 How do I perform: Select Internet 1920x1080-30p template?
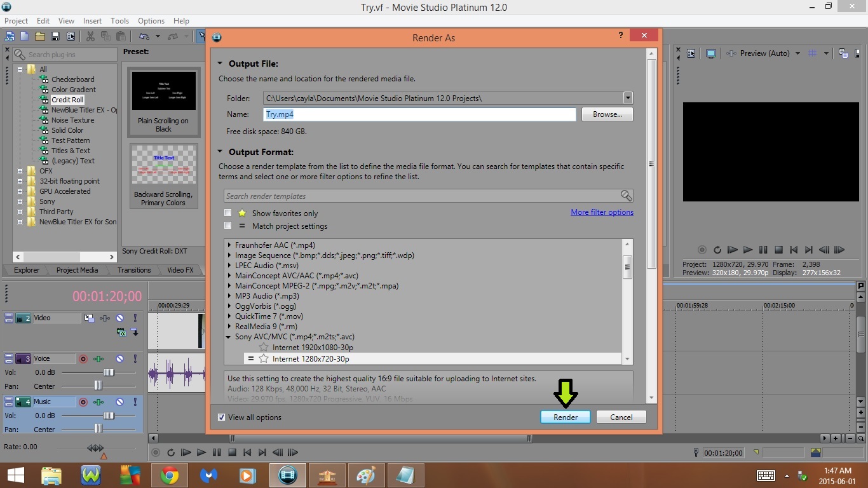coord(313,348)
